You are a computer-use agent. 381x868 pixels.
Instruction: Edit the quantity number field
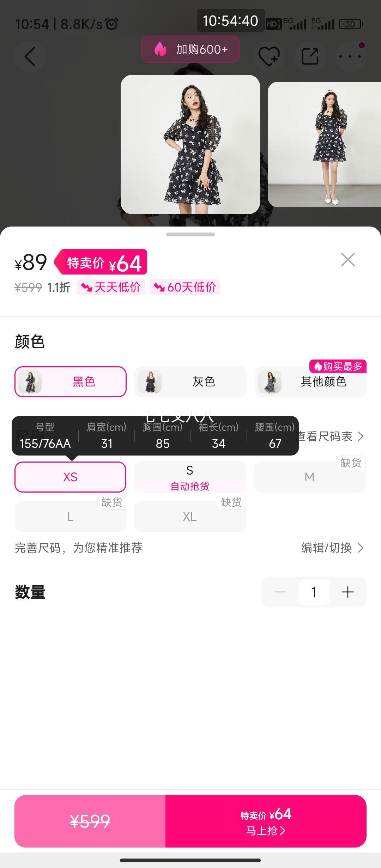pyautogui.click(x=314, y=592)
